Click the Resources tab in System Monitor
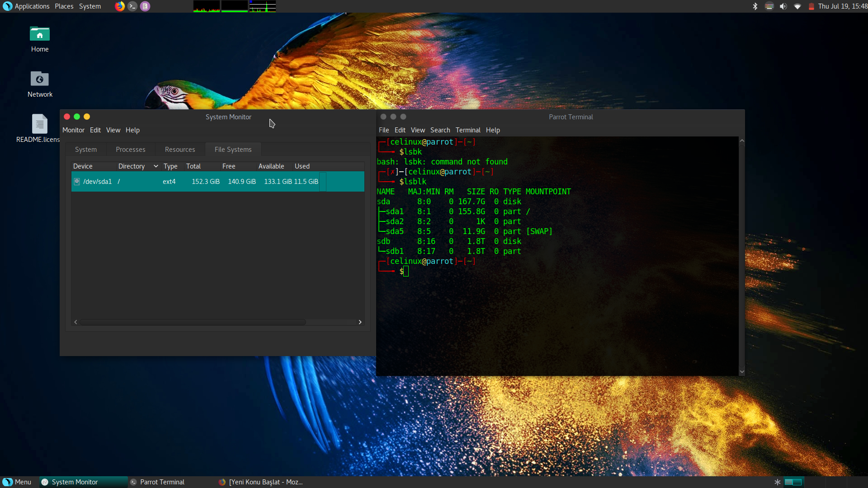 click(180, 149)
